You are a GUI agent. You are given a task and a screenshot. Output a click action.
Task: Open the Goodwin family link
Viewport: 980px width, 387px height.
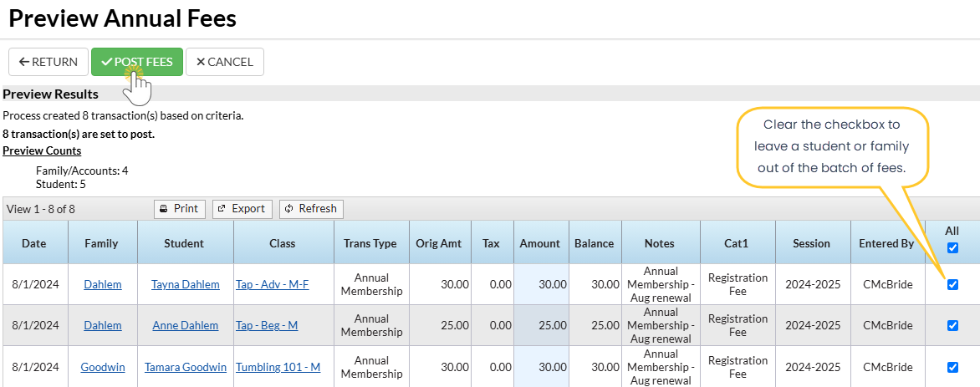[x=103, y=367]
